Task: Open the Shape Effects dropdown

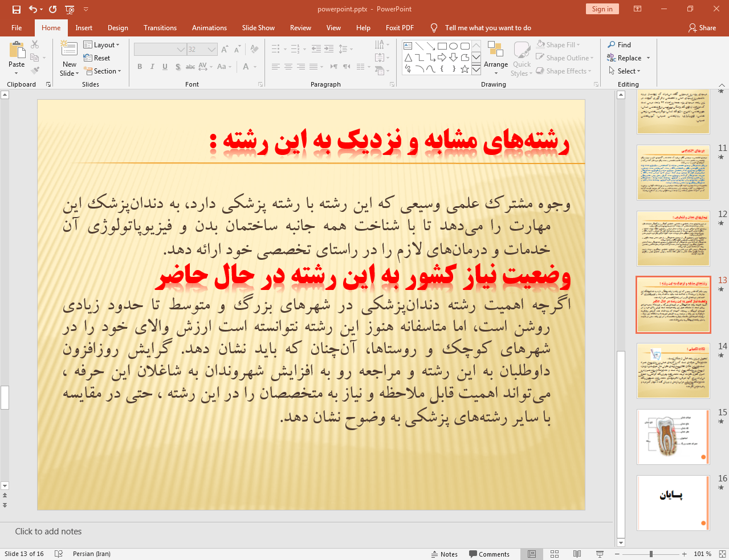Action: (564, 71)
